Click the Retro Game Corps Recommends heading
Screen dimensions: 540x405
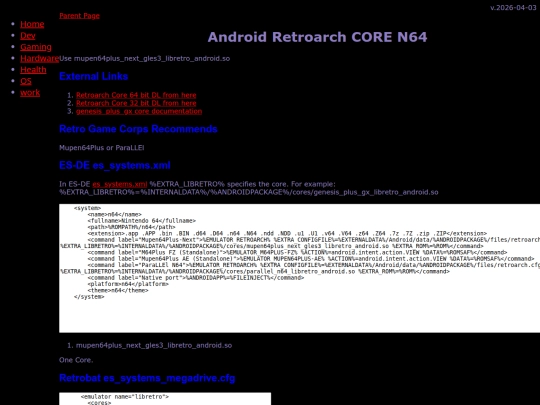tap(138, 129)
